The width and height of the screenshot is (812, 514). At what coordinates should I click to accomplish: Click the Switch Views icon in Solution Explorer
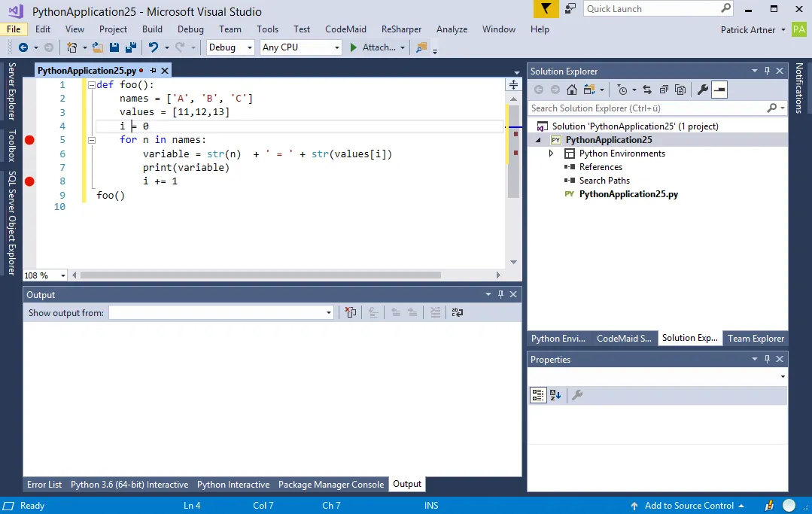(x=588, y=90)
